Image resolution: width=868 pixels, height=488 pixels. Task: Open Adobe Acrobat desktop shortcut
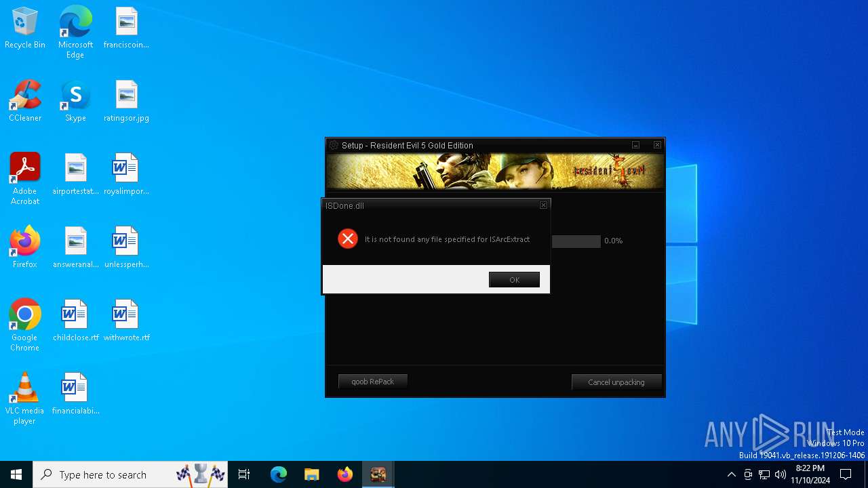point(25,179)
